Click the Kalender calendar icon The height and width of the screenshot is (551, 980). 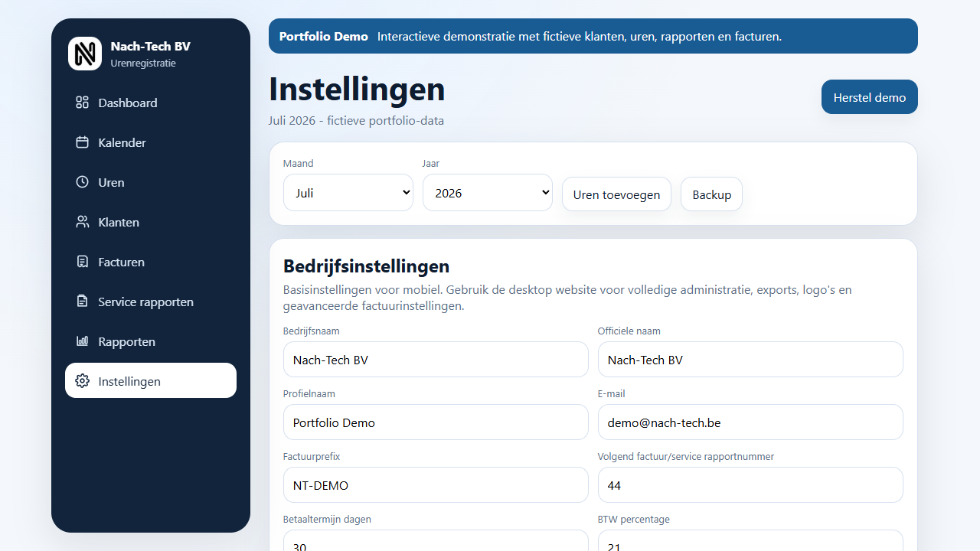82,142
